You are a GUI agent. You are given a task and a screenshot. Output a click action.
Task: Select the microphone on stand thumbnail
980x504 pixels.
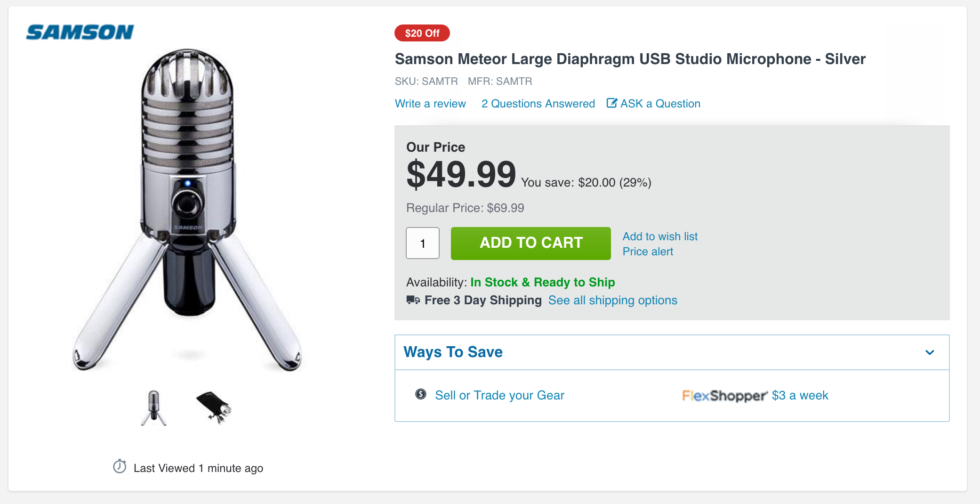154,407
